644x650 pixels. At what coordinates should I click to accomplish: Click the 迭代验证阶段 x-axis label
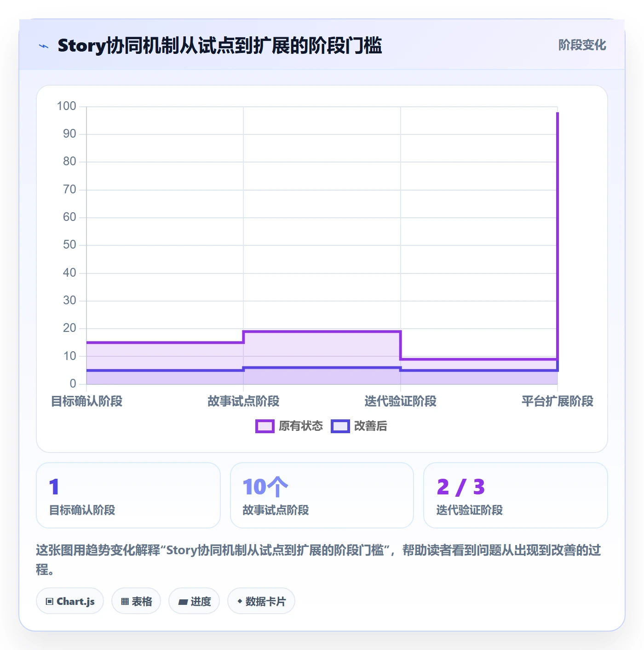click(400, 401)
